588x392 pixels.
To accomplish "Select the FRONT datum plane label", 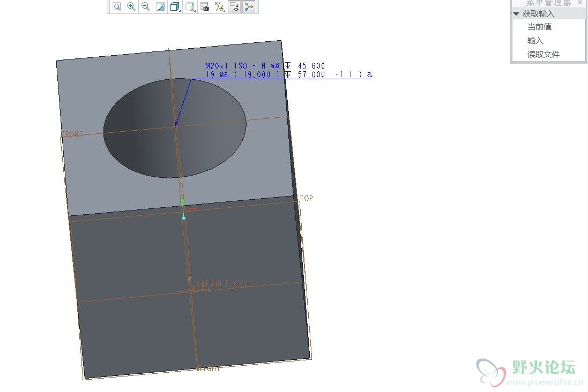I will [72, 134].
